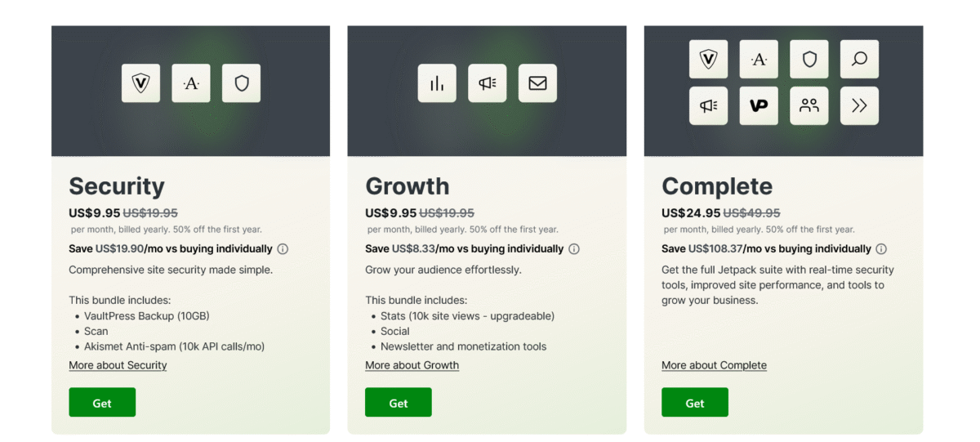Screen dimensions: 980x442
Task: Click the Boost double-chevron icon in Complete card
Action: click(x=859, y=105)
